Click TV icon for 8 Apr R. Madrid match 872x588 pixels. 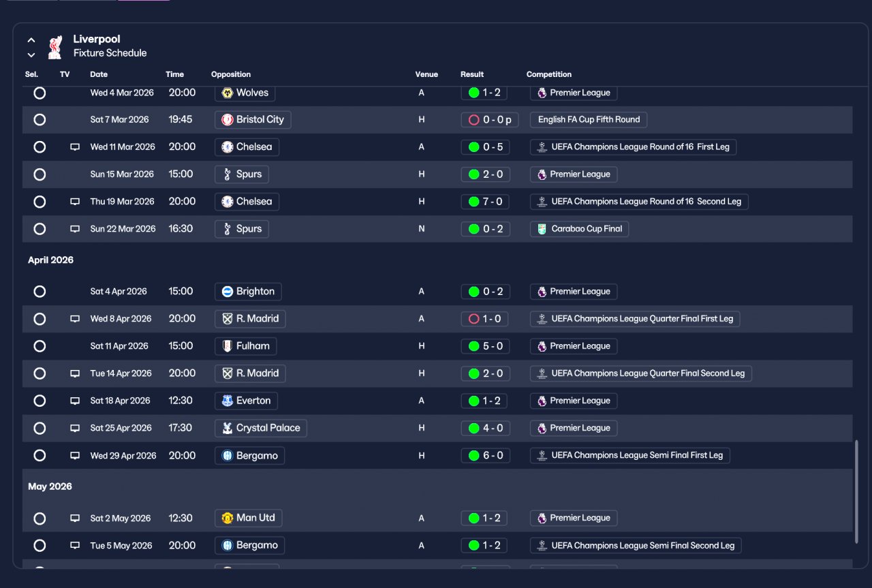click(75, 319)
